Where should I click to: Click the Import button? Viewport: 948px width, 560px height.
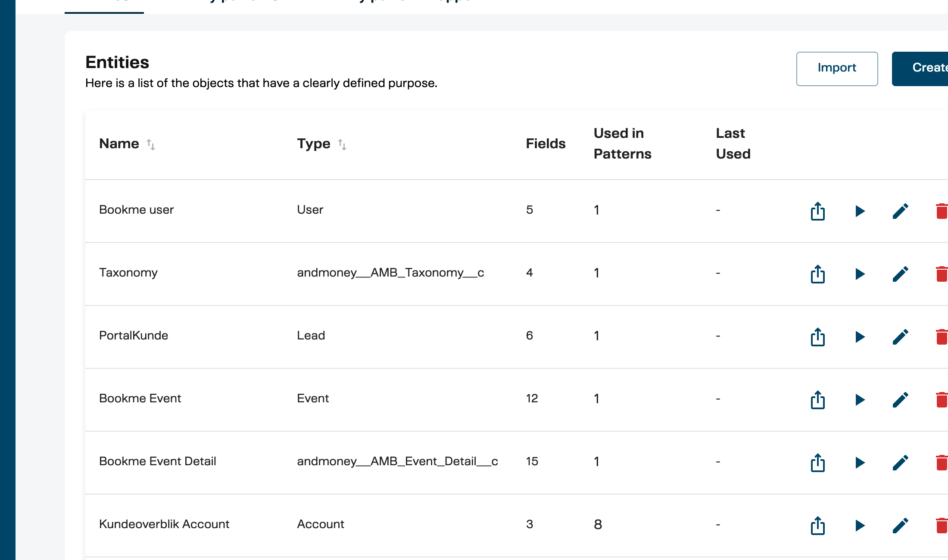(836, 68)
